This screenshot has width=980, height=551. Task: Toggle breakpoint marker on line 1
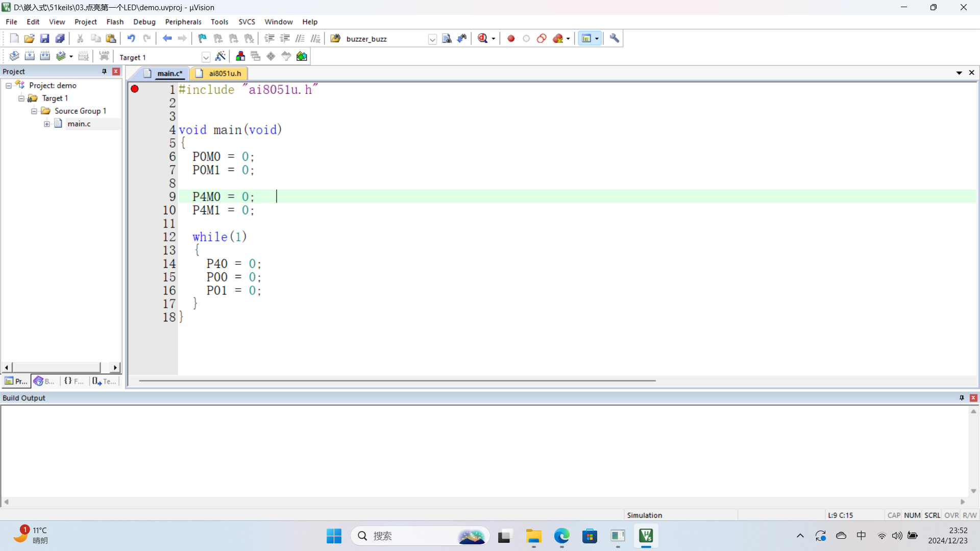(x=135, y=89)
